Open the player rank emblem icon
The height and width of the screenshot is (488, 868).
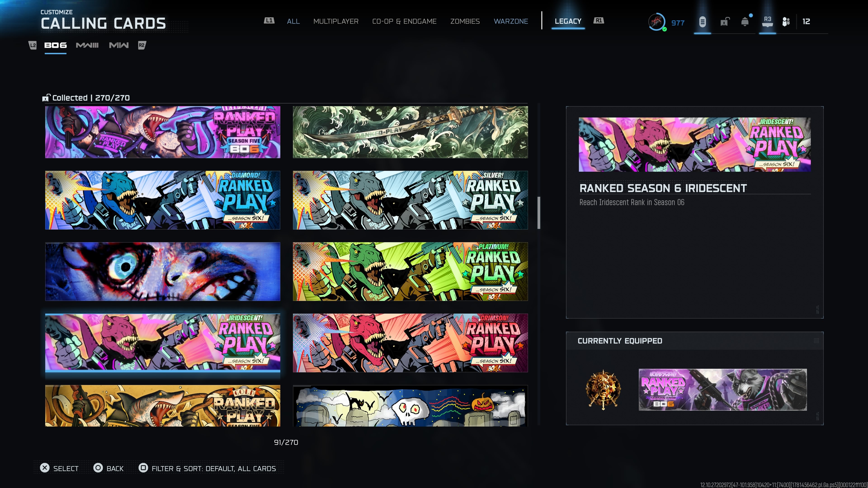tap(657, 22)
